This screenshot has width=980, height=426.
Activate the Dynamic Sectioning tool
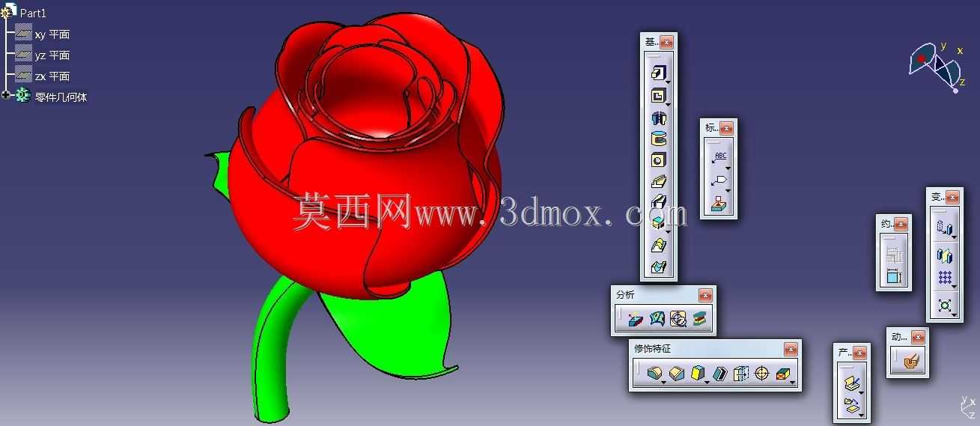pyautogui.click(x=910, y=361)
